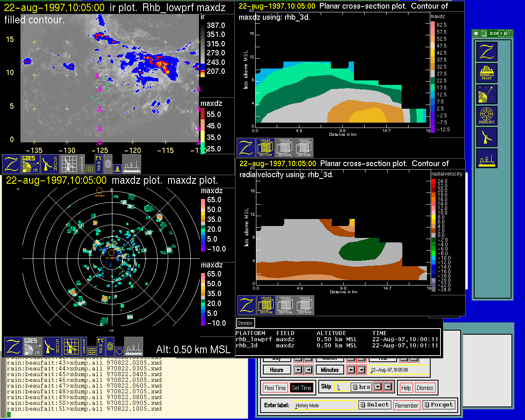This screenshot has width=525, height=420.
Task: Open the Forget menu button
Action: [438, 405]
